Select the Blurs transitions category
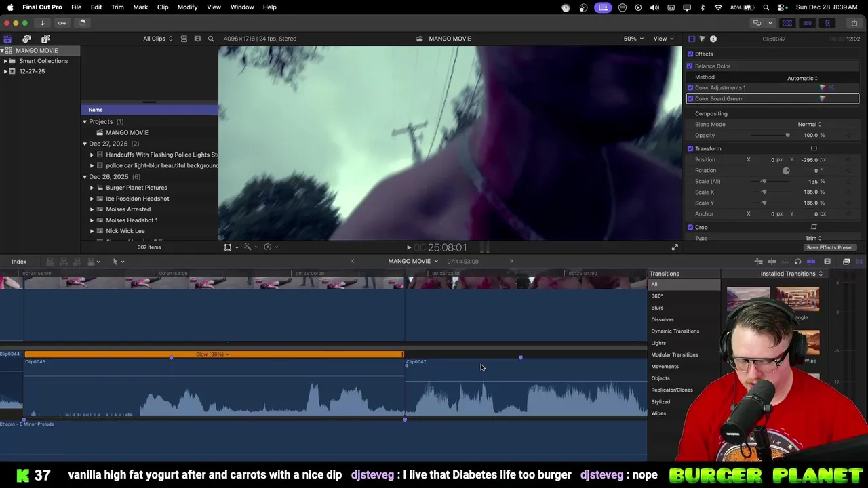This screenshot has height=488, width=868. tap(657, 308)
